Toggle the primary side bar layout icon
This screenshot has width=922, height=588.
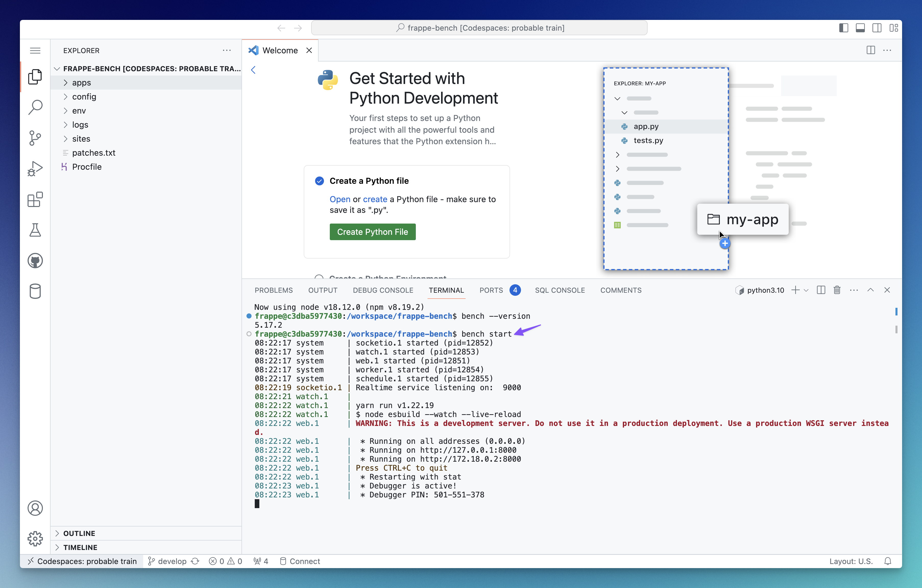click(843, 28)
